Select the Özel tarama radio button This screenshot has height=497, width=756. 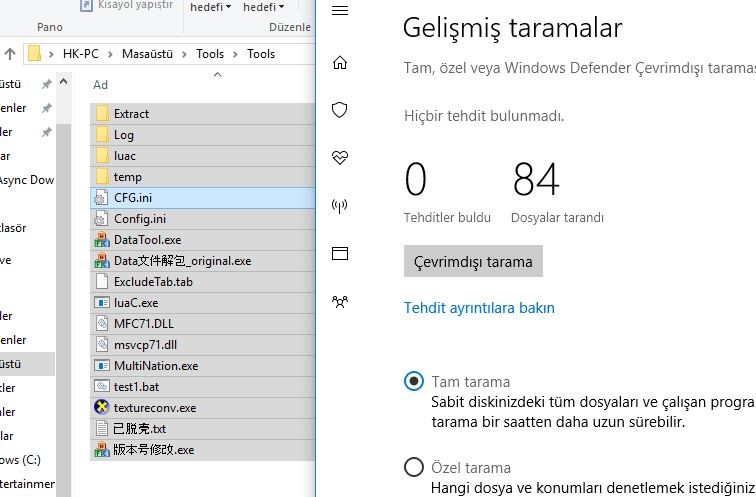tap(414, 467)
